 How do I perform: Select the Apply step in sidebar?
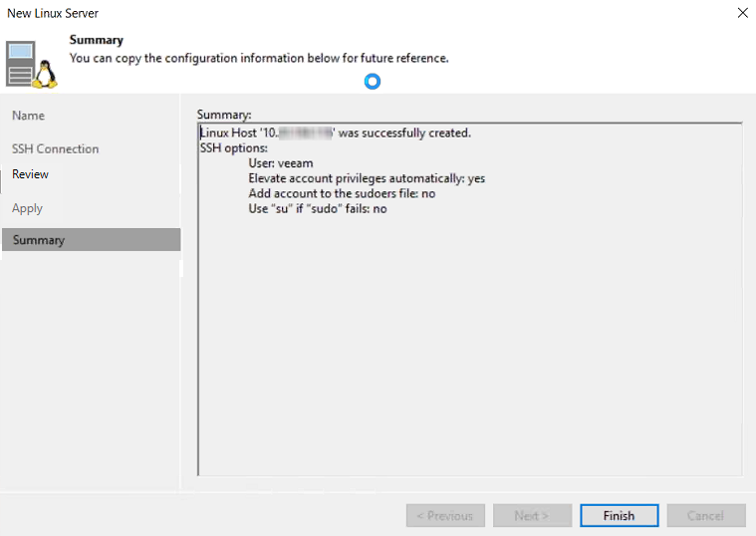coord(28,208)
